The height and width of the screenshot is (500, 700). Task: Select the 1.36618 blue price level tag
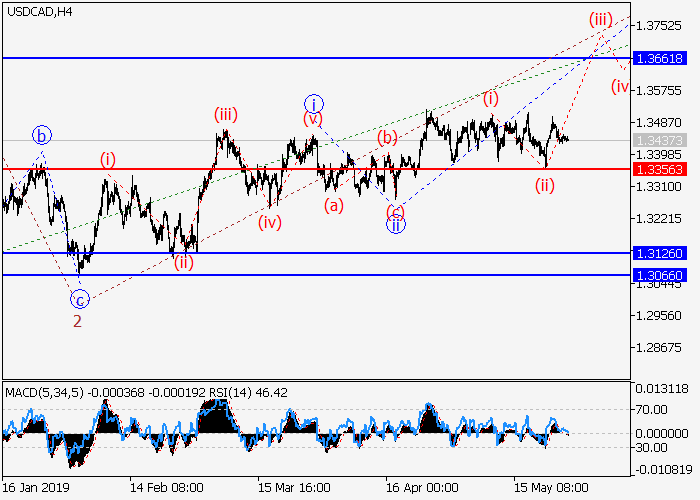[664, 59]
